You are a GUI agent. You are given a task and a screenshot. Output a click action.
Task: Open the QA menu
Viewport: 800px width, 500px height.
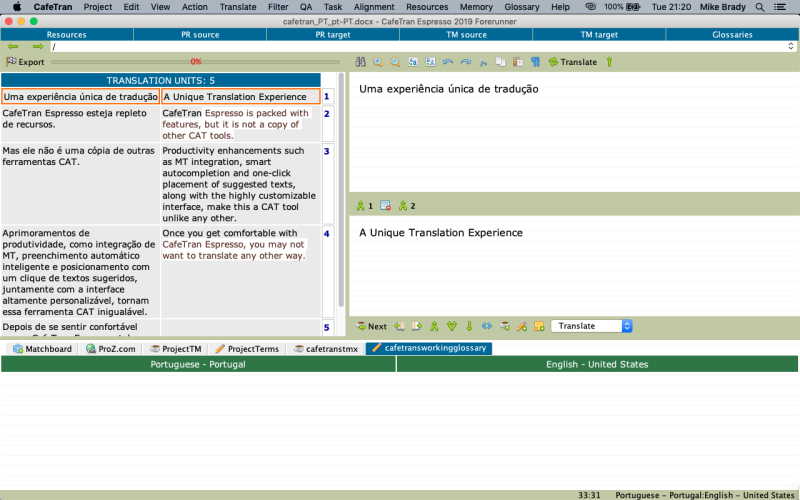306,7
